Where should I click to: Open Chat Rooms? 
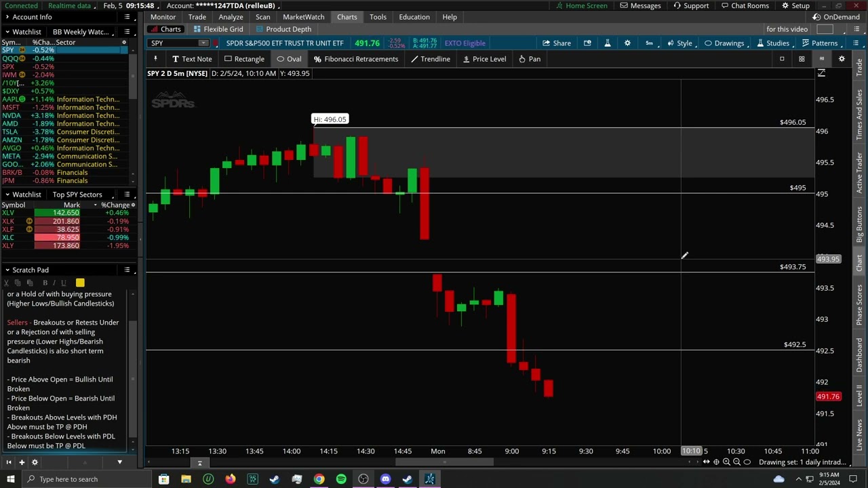click(744, 5)
